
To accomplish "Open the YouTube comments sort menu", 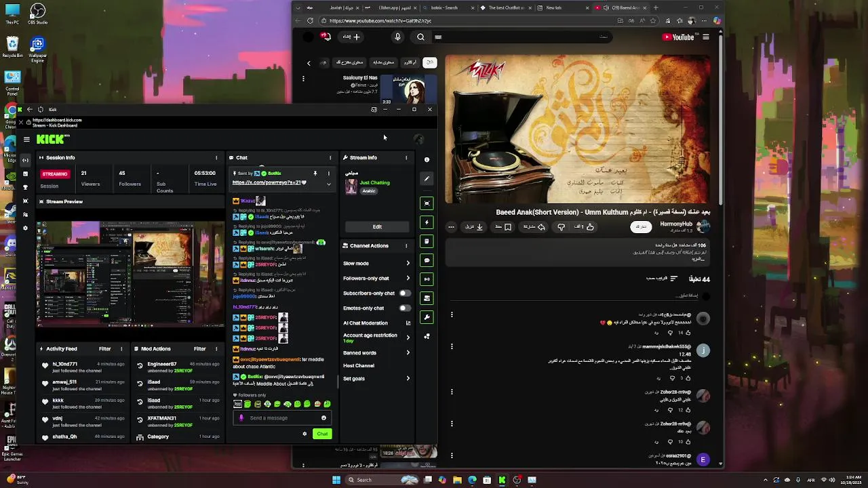I will click(660, 279).
